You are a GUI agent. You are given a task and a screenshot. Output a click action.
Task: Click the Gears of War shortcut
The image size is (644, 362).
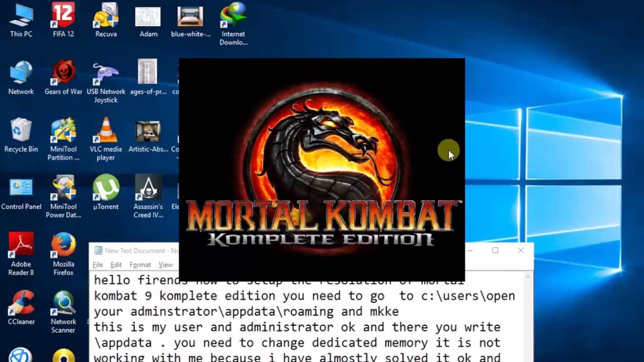coord(63,78)
